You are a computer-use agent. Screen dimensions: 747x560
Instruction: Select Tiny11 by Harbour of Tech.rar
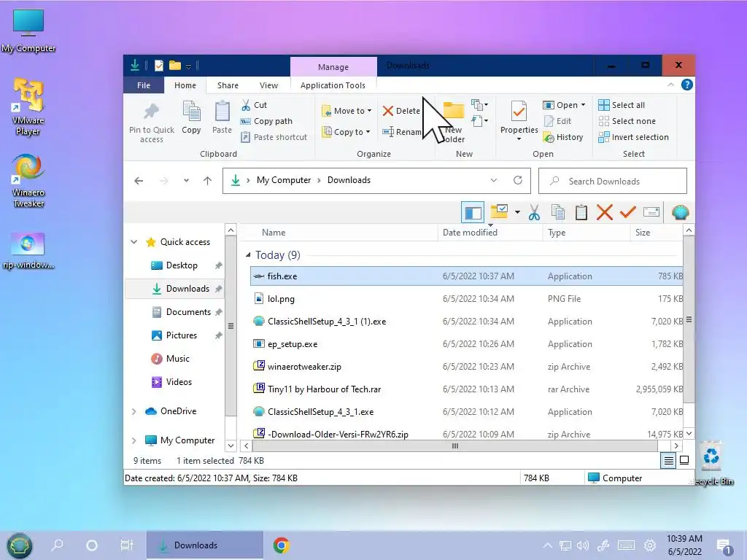click(x=466, y=389)
